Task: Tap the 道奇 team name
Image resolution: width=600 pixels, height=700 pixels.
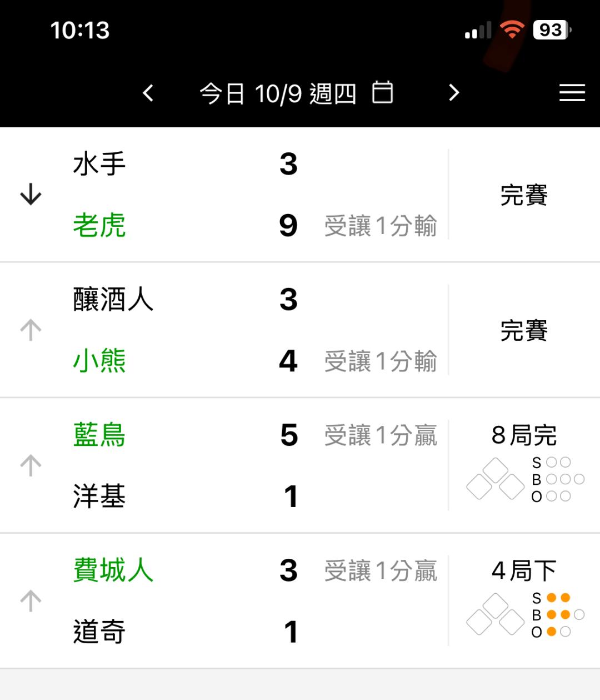Action: click(x=99, y=632)
